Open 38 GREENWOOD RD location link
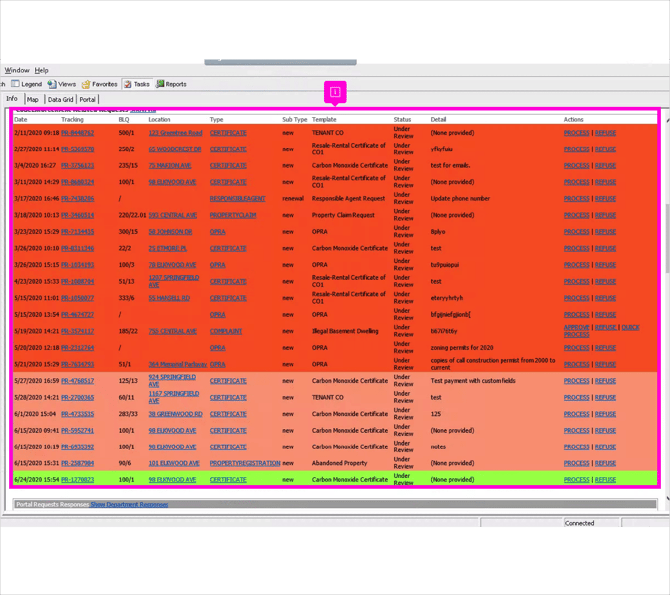670x595 pixels. [x=176, y=414]
